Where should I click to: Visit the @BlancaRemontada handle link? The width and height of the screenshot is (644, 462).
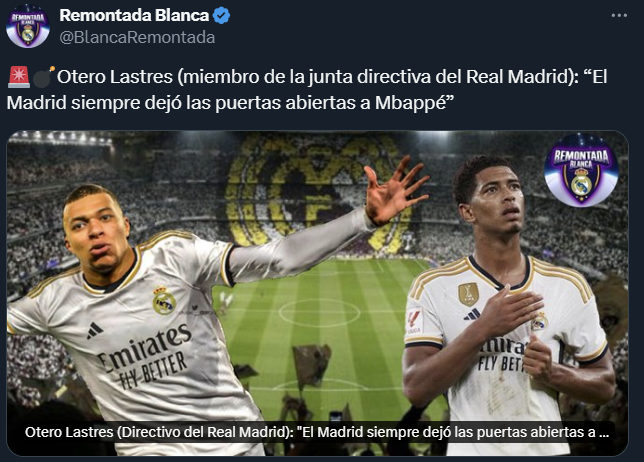(137, 37)
